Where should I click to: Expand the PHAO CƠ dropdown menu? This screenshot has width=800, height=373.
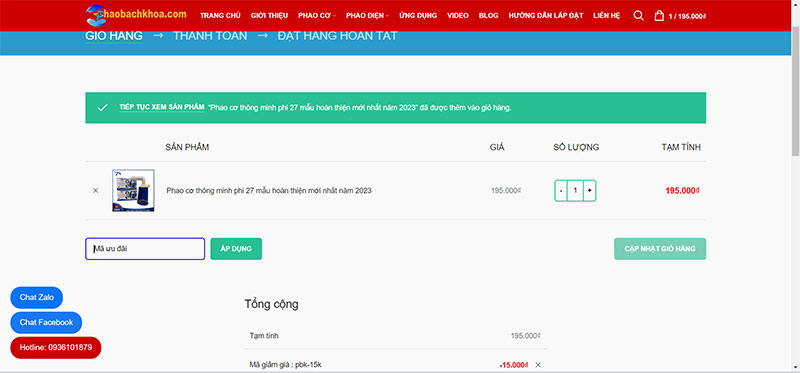tap(317, 15)
